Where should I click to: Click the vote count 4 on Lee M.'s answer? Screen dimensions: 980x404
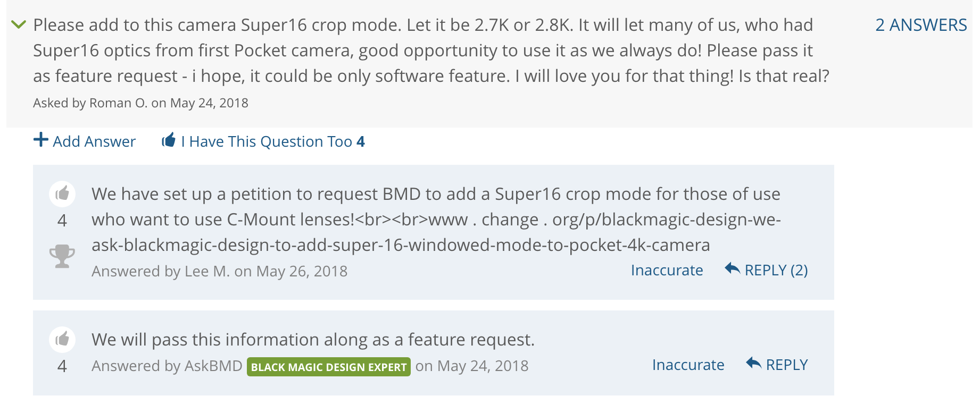62,221
